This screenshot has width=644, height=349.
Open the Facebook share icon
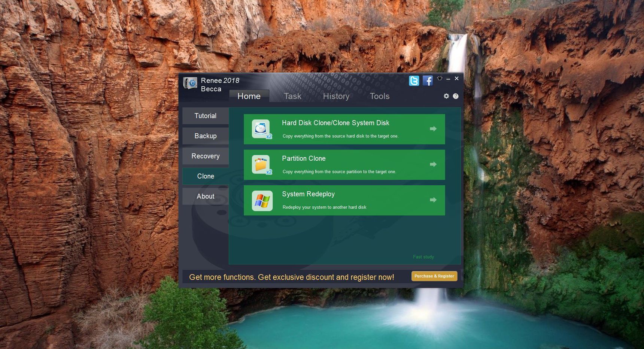[x=428, y=81]
